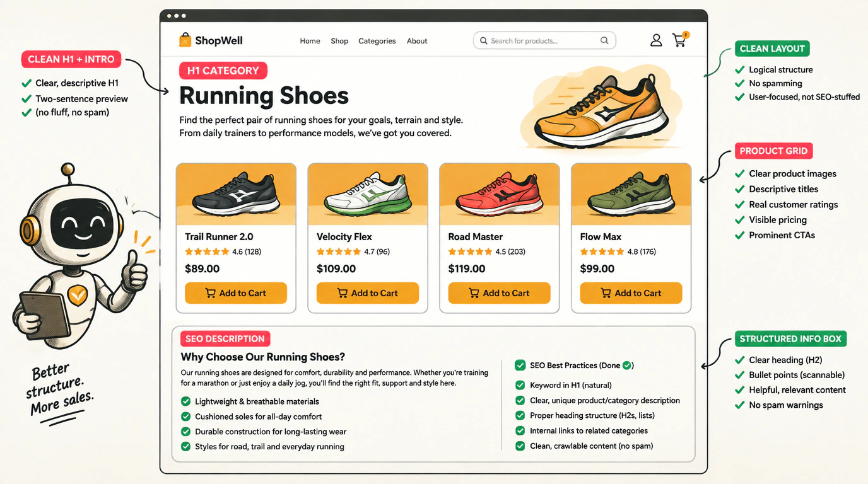Image resolution: width=868 pixels, height=484 pixels.
Task: Open the Velocity Flex product image
Action: click(368, 194)
